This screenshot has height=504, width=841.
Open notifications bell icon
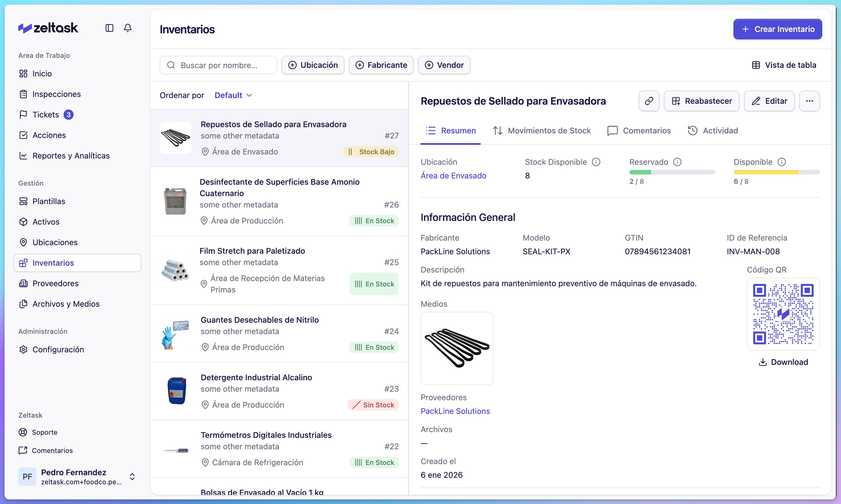click(x=128, y=28)
